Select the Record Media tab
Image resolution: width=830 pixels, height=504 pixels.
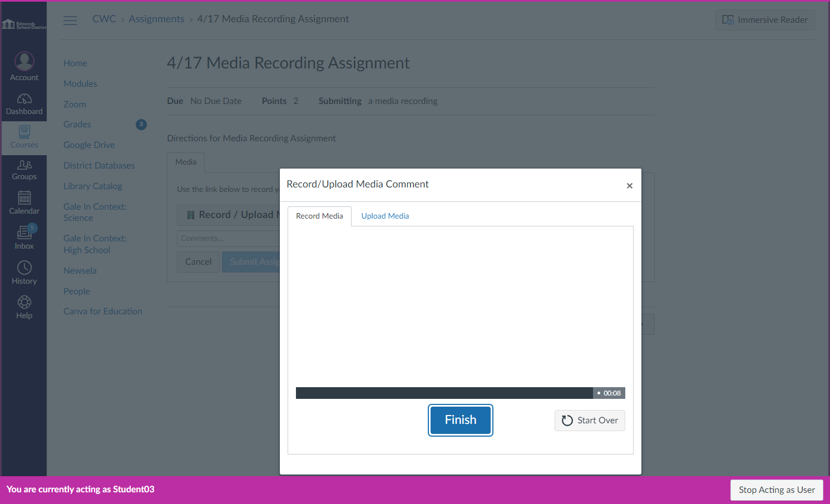click(319, 216)
